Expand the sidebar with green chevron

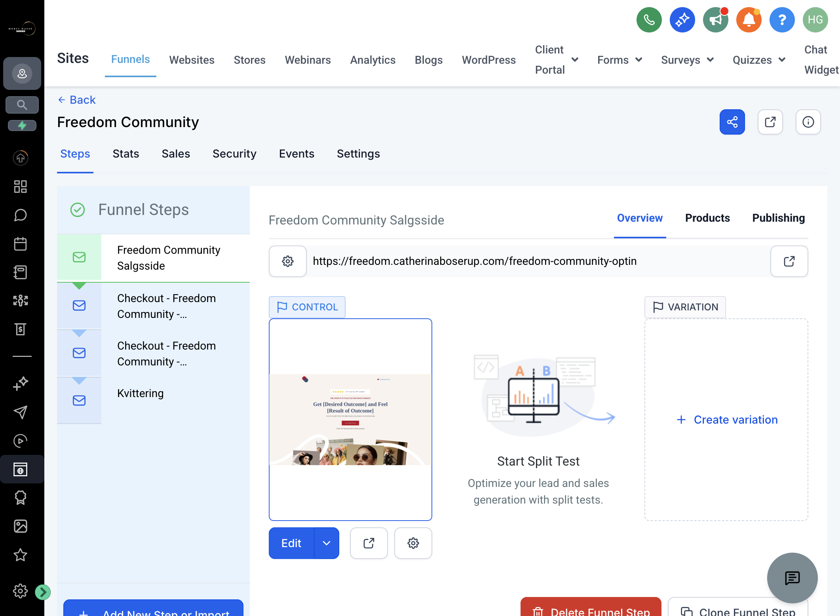[x=43, y=592]
